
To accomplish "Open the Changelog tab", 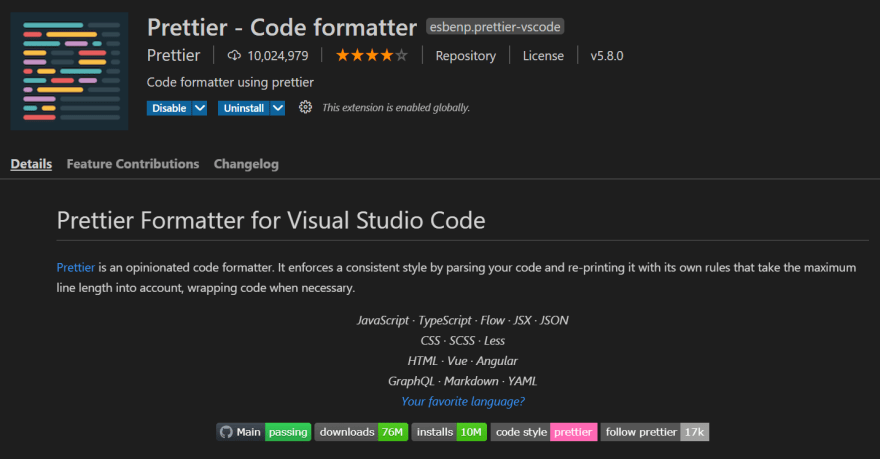I will point(246,164).
